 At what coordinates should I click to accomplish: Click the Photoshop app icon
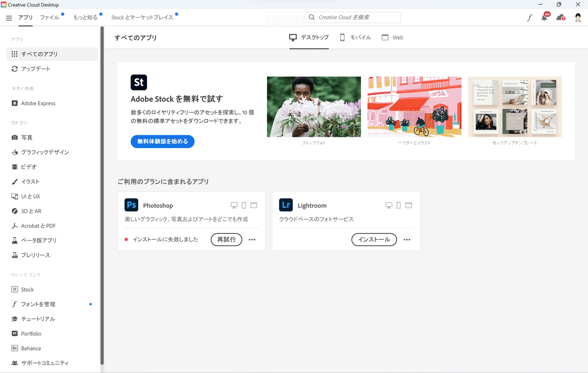pyautogui.click(x=131, y=205)
